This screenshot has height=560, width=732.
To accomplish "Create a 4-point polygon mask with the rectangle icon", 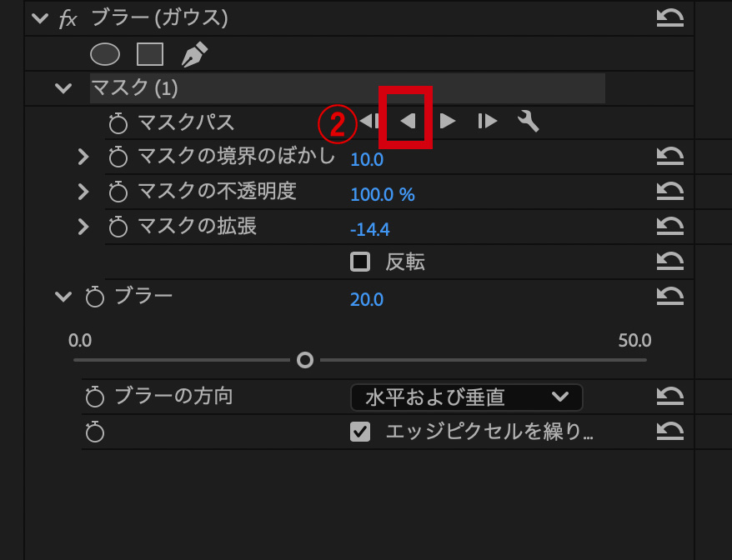I will click(x=150, y=54).
